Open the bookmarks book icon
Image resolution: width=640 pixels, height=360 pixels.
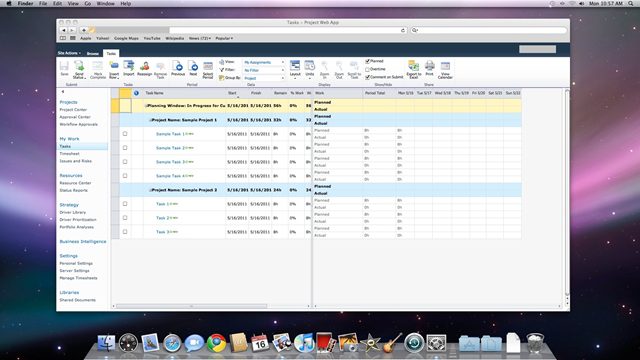pyautogui.click(x=63, y=38)
